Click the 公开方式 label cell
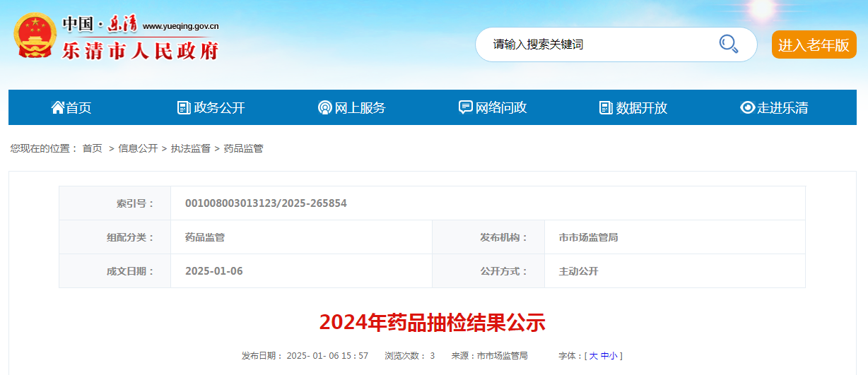The image size is (868, 375). 488,271
